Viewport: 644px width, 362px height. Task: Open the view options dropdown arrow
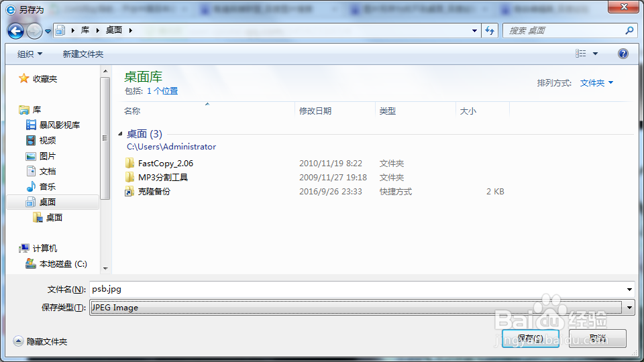pyautogui.click(x=595, y=54)
